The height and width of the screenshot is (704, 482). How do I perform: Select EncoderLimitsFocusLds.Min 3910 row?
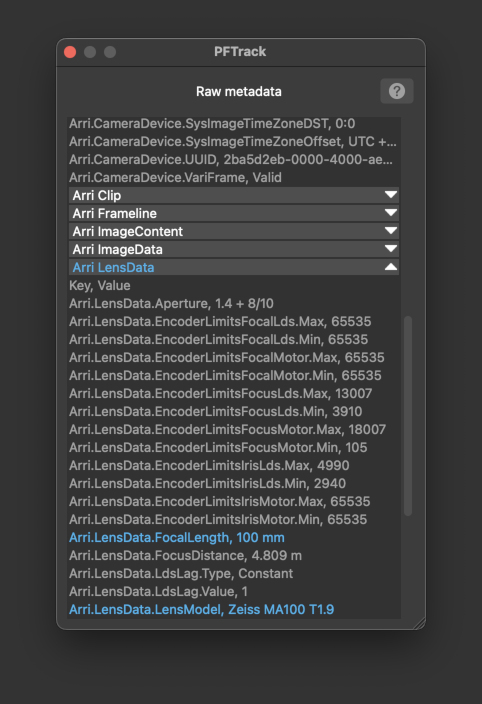click(x=234, y=411)
